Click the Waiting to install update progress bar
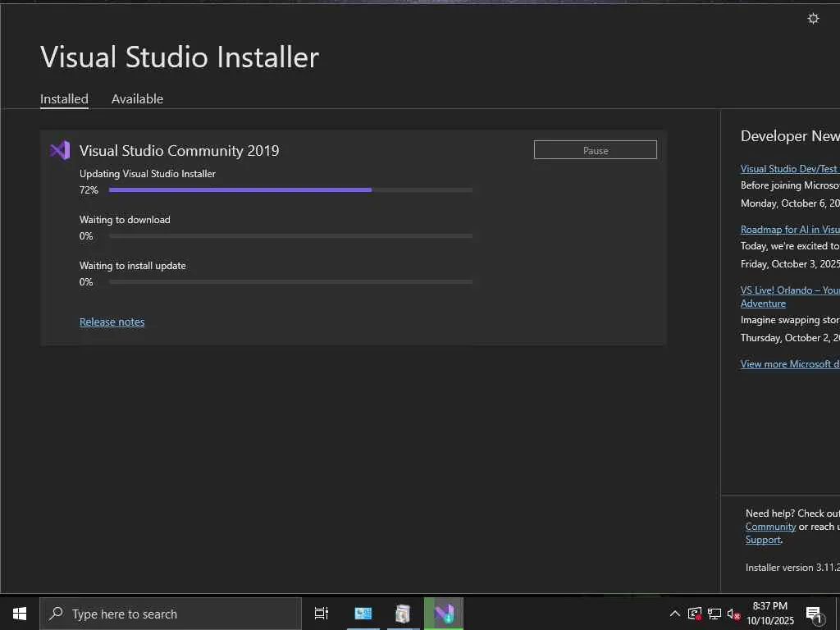 (290, 282)
